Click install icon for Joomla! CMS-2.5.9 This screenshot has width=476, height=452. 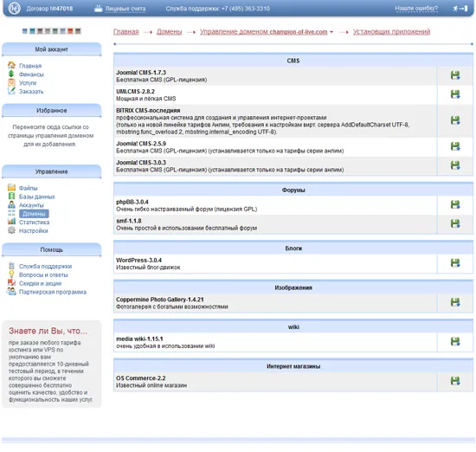click(x=454, y=146)
